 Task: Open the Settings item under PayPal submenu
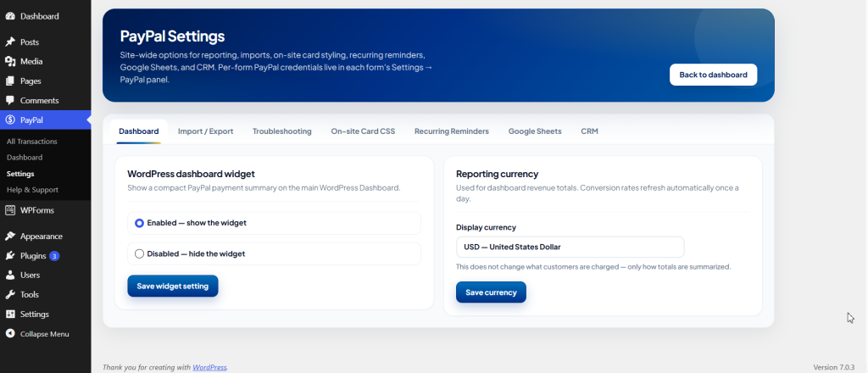[20, 174]
